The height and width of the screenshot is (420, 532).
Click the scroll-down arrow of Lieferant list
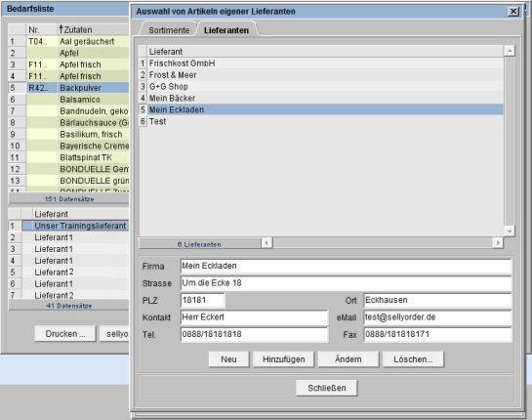coord(510,231)
